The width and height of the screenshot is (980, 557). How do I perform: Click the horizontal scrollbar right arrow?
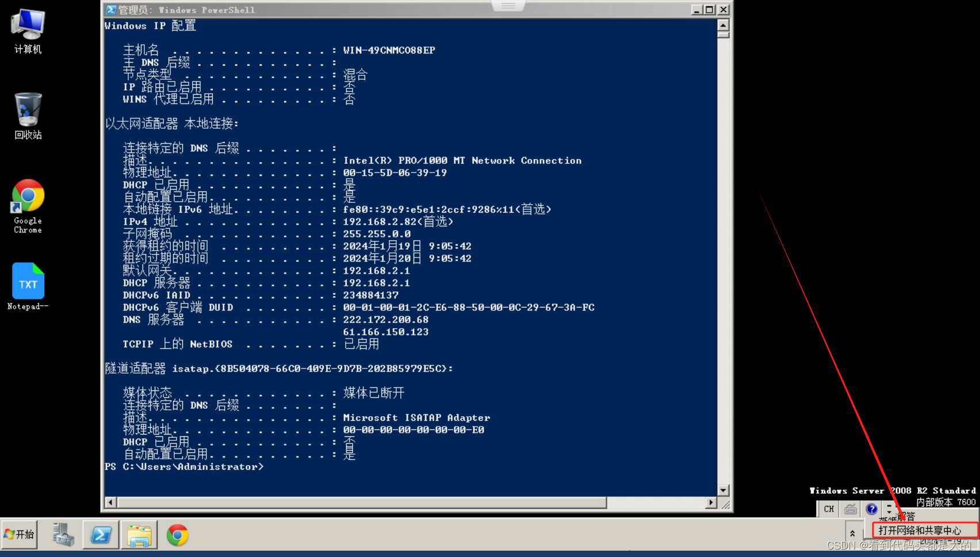tap(711, 502)
